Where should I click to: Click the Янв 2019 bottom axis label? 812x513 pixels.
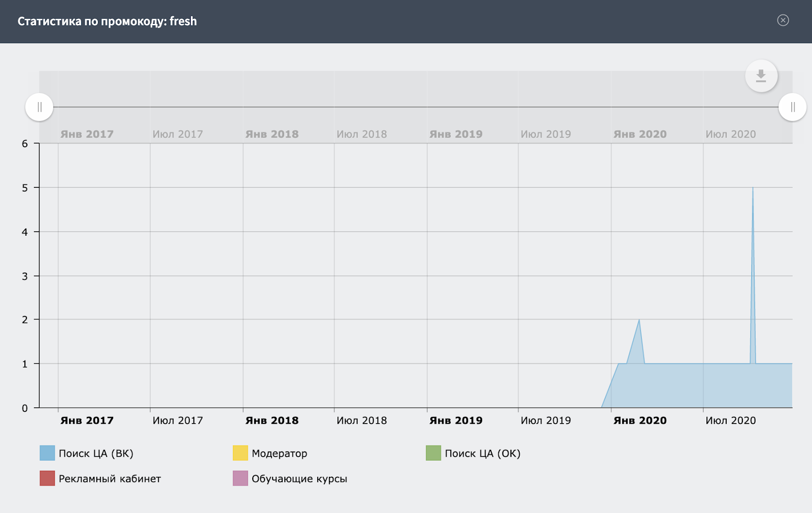(x=456, y=421)
